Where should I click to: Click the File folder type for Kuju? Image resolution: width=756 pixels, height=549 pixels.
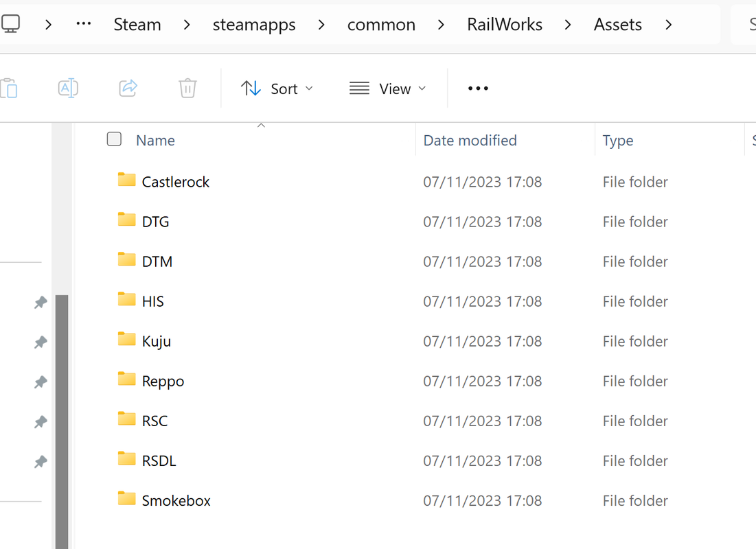pos(635,341)
